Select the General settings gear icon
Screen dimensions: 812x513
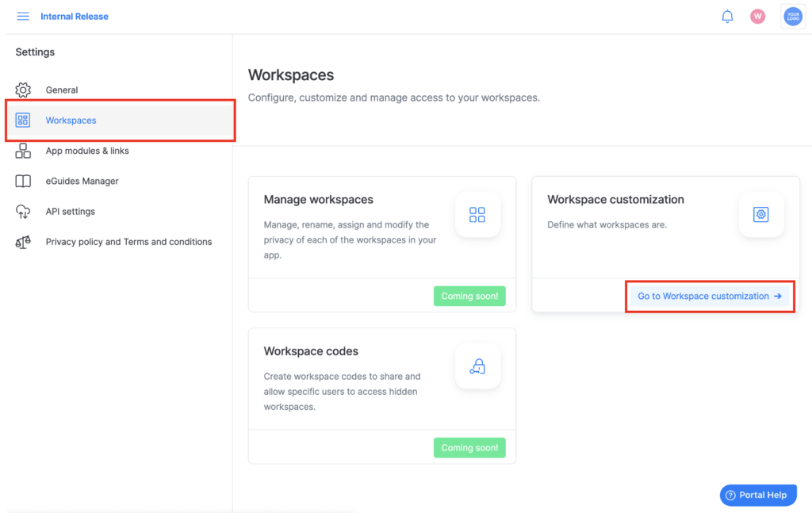click(23, 90)
